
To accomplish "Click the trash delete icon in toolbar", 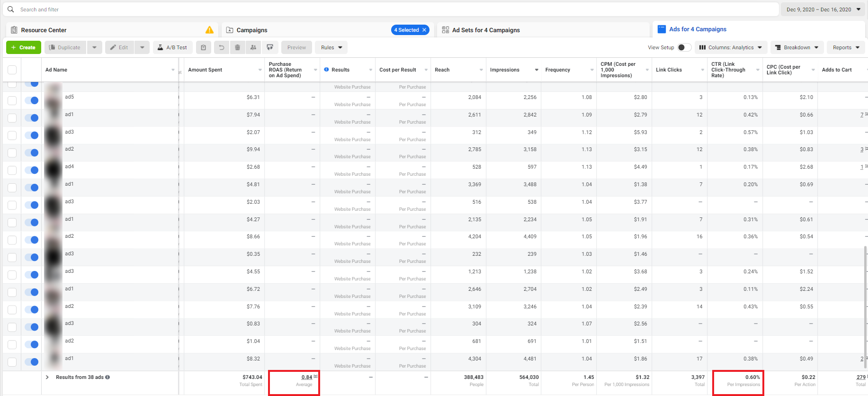I will pyautogui.click(x=237, y=47).
